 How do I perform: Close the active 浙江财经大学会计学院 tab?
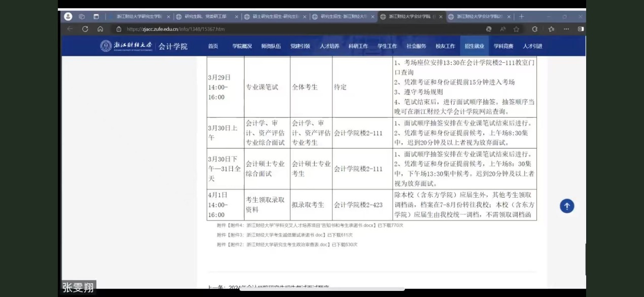(x=440, y=17)
